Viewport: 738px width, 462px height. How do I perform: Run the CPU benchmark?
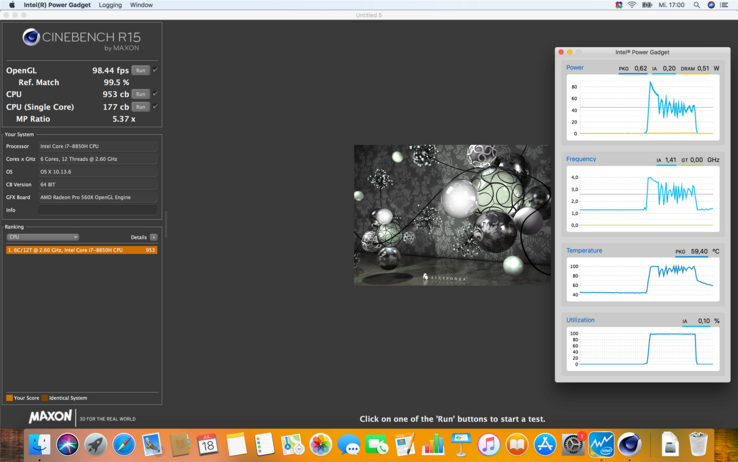[140, 94]
